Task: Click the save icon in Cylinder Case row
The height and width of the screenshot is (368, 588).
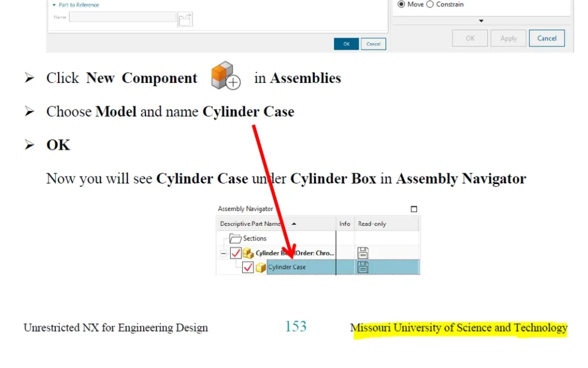Action: (x=362, y=267)
